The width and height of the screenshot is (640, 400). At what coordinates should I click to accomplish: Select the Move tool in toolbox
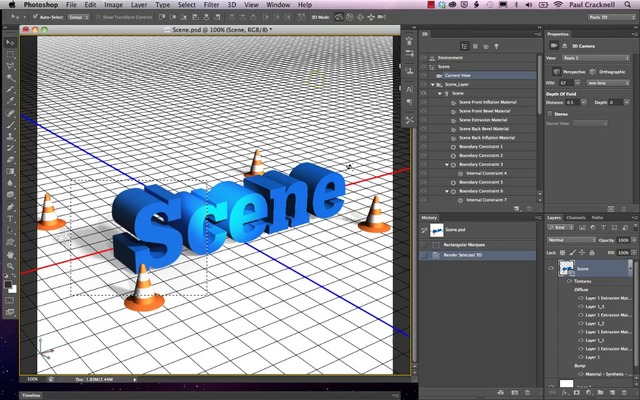tap(10, 44)
